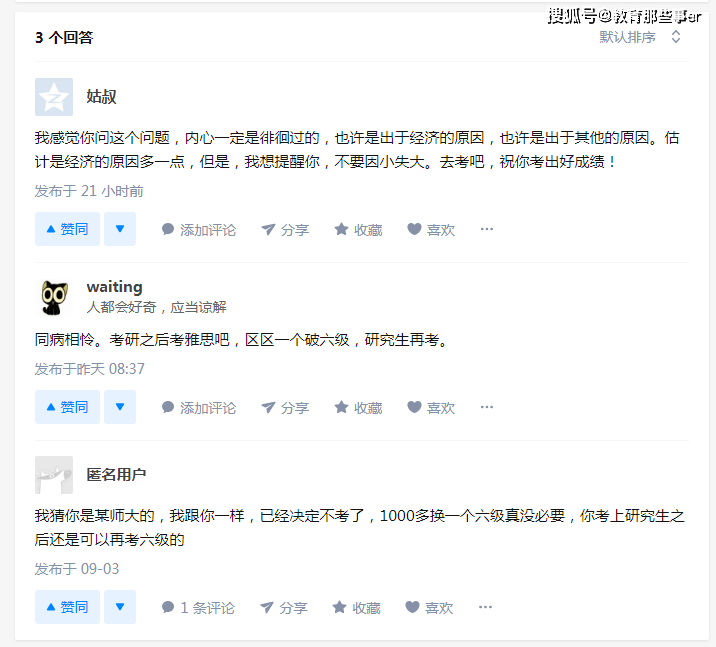This screenshot has height=647, width=716.
Task: Open more options for the 匿名用户 answer
Action: pos(485,607)
